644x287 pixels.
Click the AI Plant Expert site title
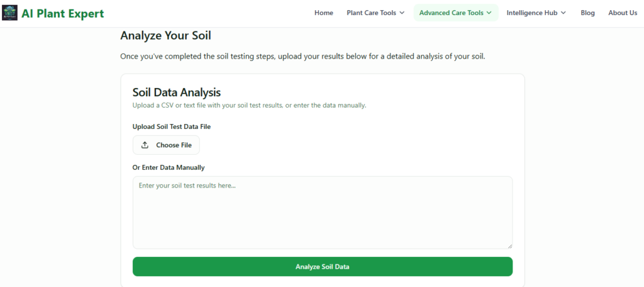63,13
